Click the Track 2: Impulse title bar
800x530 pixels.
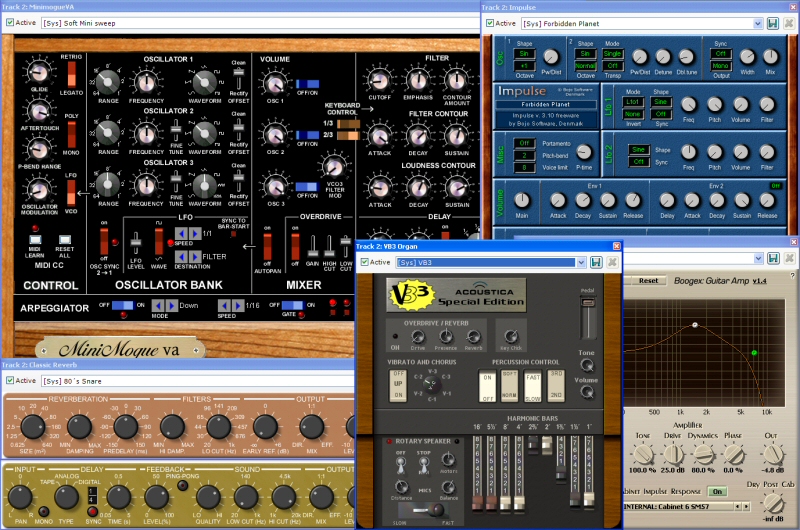pyautogui.click(x=640, y=7)
